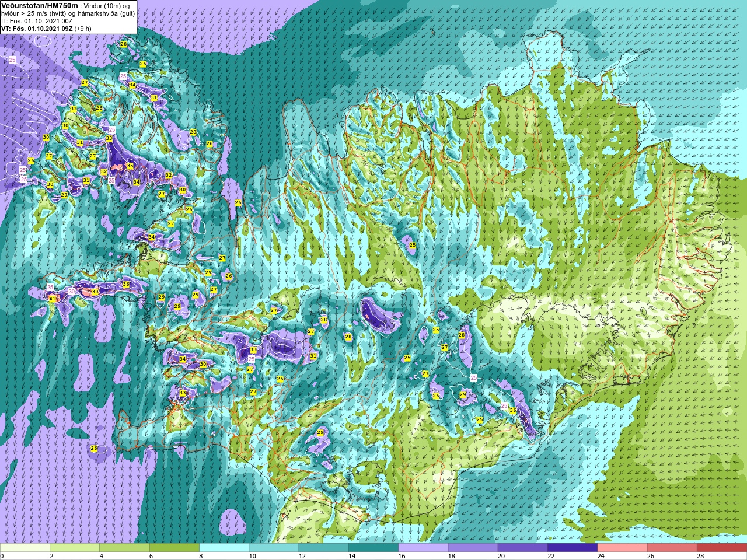Click the legend scale number 18
The width and height of the screenshot is (747, 560).
click(451, 556)
